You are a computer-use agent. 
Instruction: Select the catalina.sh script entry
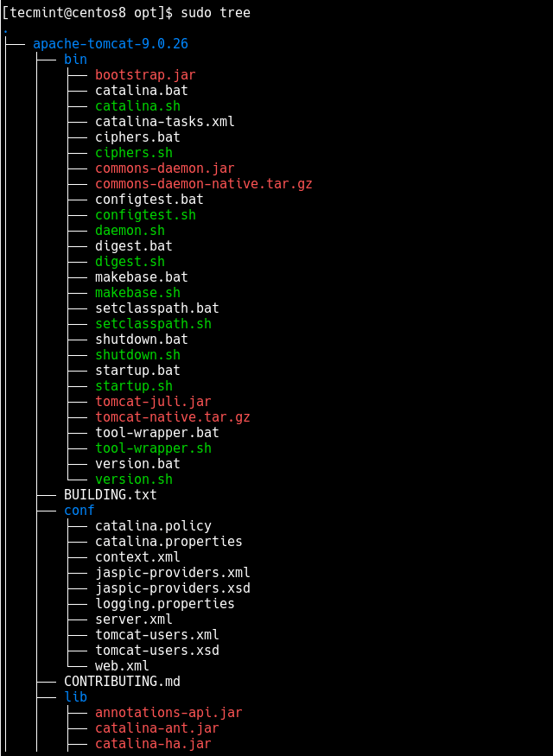(137, 106)
